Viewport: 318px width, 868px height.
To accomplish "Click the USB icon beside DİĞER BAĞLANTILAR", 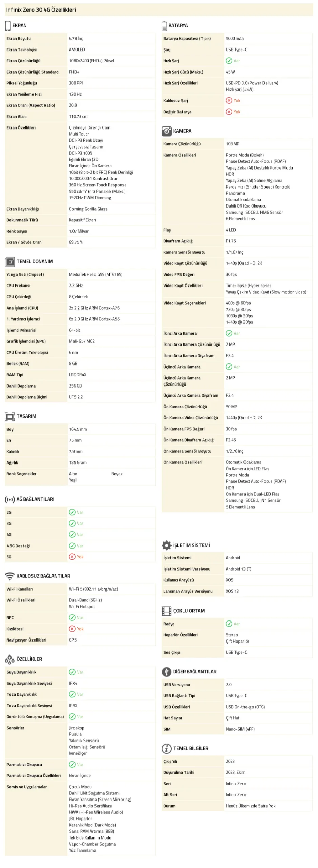I will click(166, 672).
